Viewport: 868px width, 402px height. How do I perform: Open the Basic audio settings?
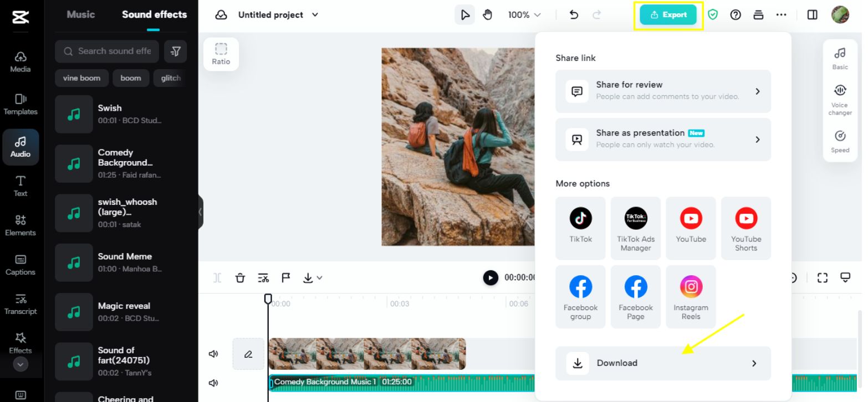(840, 58)
